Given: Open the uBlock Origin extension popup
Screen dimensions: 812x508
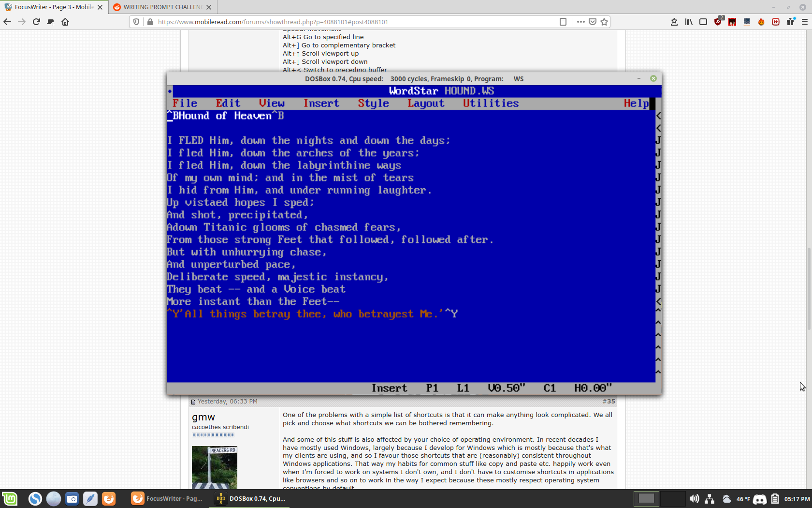Looking at the screenshot, I should (718, 21).
